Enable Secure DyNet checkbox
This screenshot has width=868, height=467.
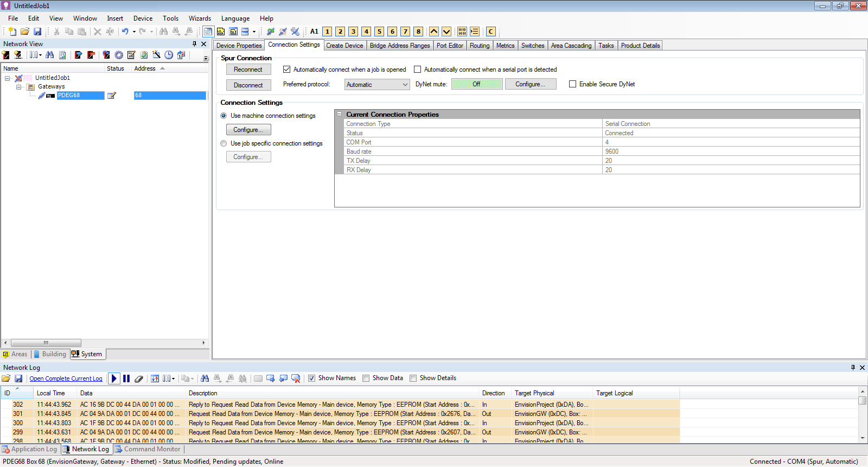tap(572, 84)
